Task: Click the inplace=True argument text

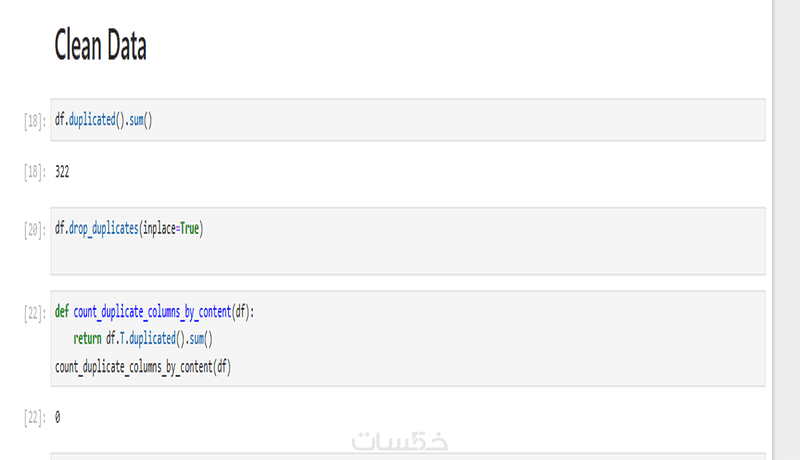Action: [x=171, y=228]
